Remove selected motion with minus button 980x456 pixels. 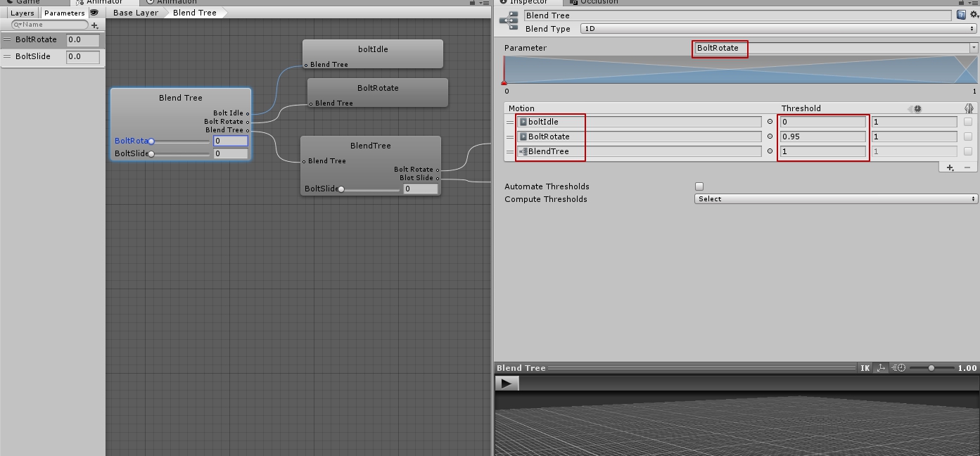(x=967, y=167)
